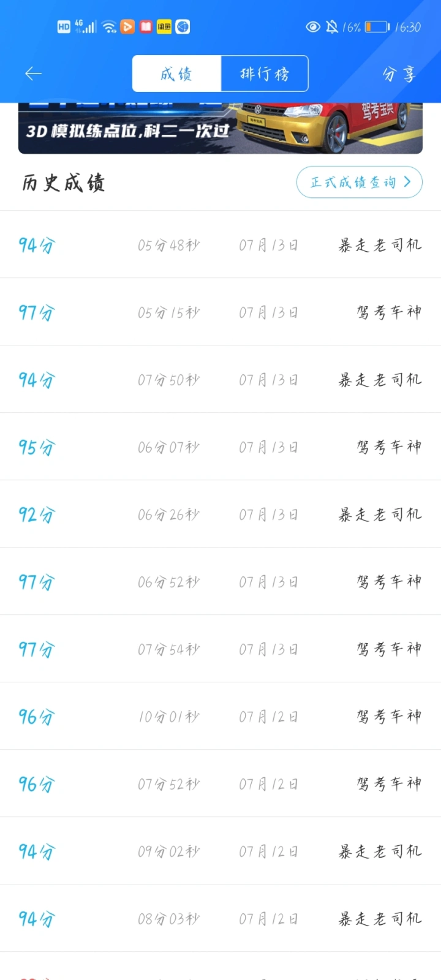Open the 92分 record with 06分26秒
Screen dimensions: 441x980
click(x=221, y=514)
